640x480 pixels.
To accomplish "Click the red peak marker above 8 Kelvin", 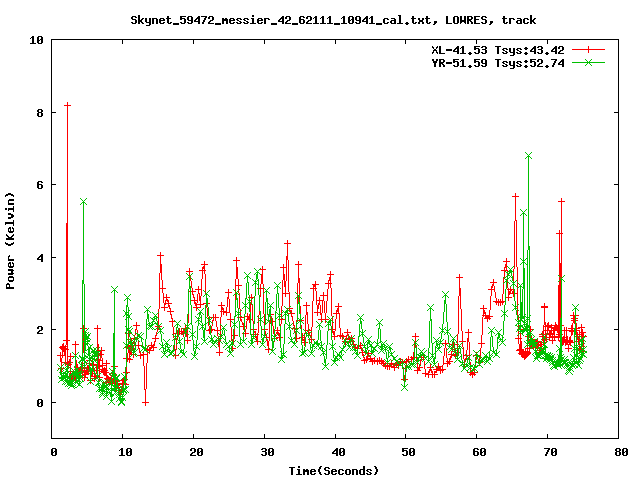I will [67, 105].
